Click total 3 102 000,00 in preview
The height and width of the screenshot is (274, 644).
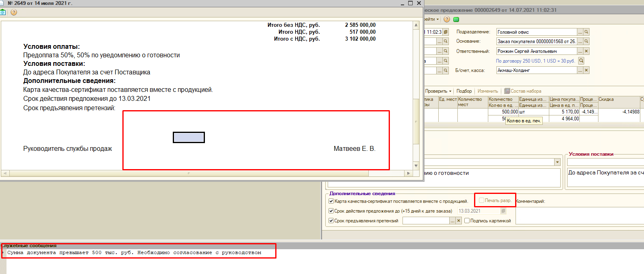point(360,39)
